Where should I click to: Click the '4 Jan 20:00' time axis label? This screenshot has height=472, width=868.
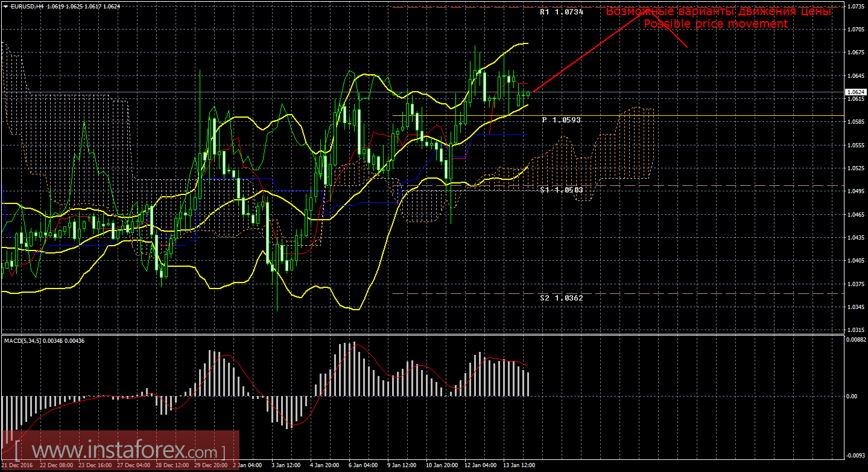coord(324,465)
